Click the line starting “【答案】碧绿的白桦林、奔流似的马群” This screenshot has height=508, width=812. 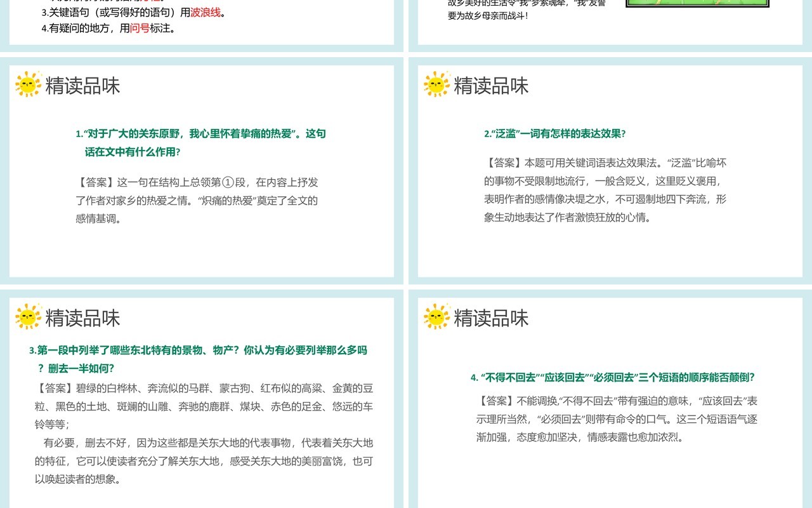204,388
